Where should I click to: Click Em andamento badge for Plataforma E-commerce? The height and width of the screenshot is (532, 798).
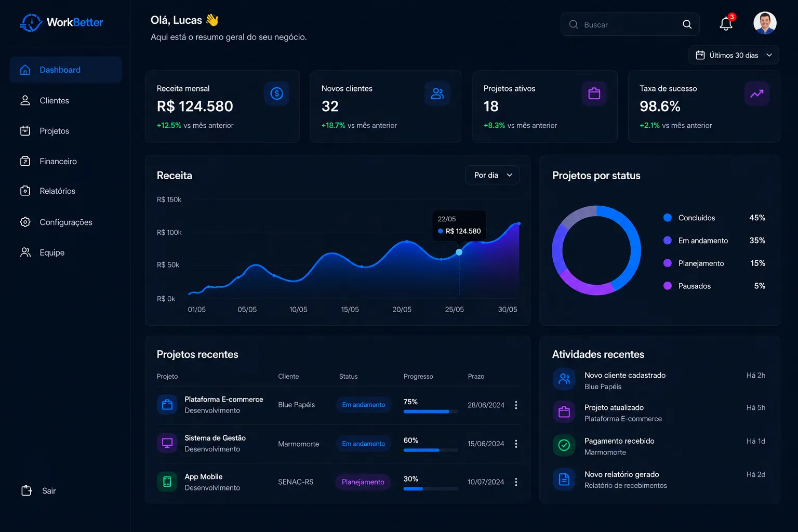pos(364,405)
